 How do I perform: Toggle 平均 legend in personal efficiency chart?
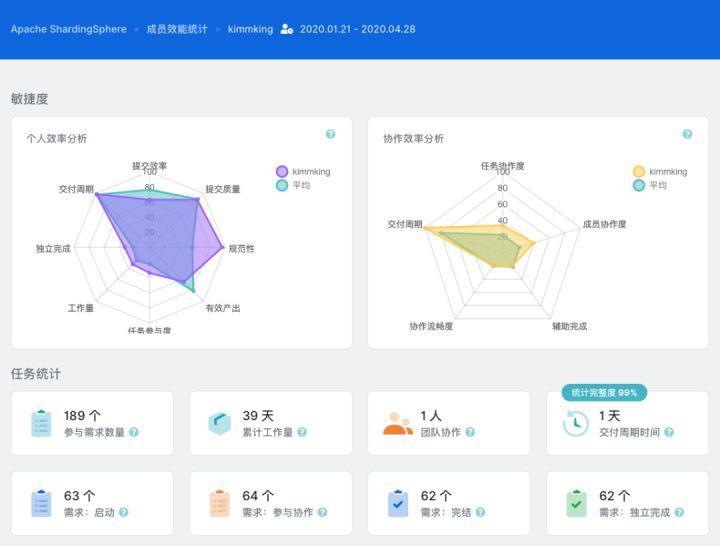click(293, 186)
